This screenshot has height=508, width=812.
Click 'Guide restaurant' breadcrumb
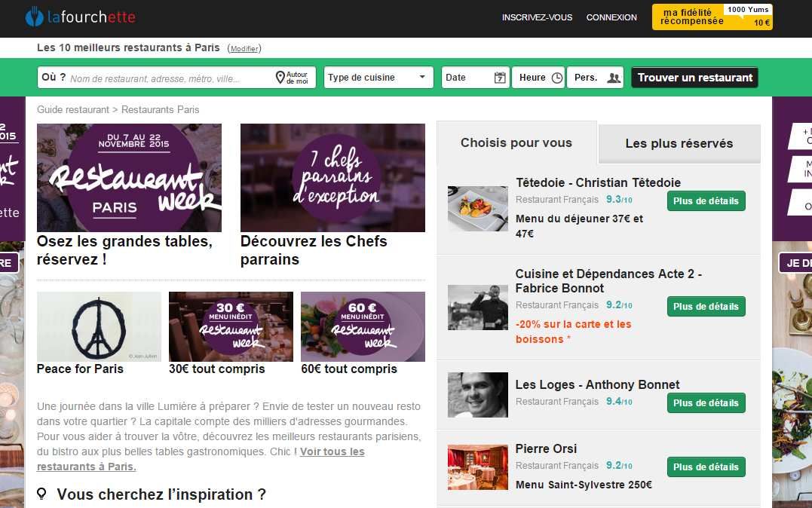73,110
